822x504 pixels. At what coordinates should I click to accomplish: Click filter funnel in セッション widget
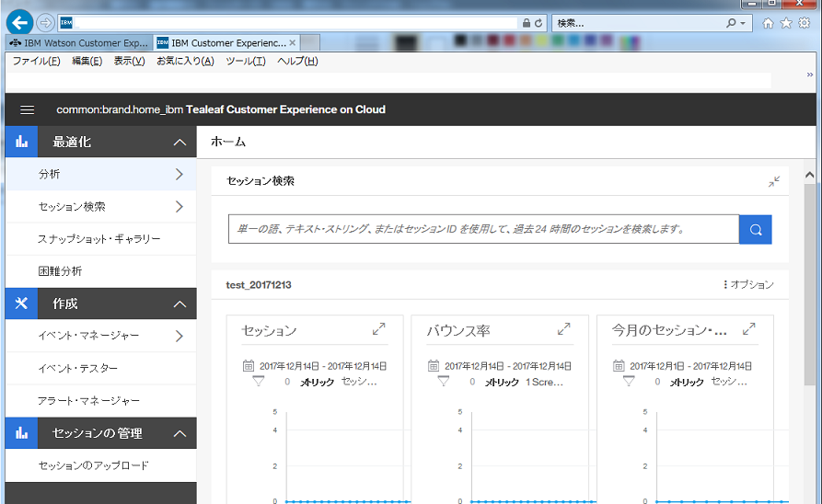click(259, 382)
